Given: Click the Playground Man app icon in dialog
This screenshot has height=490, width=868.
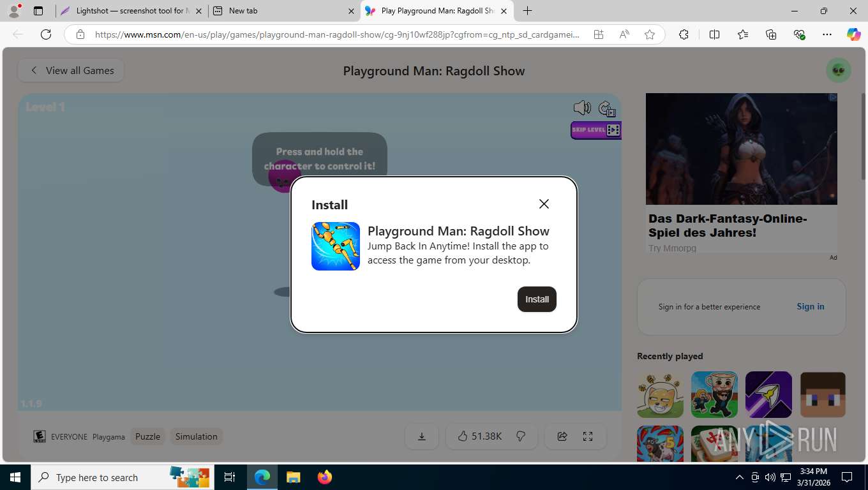Looking at the screenshot, I should coord(336,246).
